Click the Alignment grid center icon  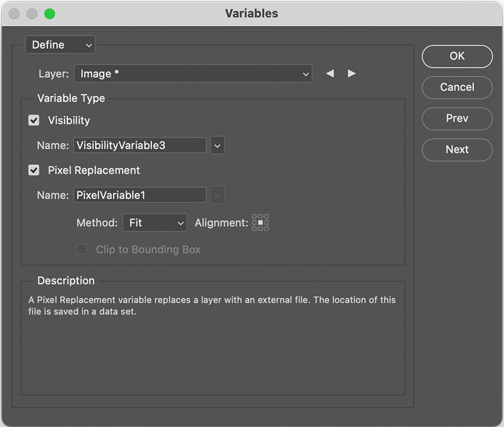pos(260,223)
